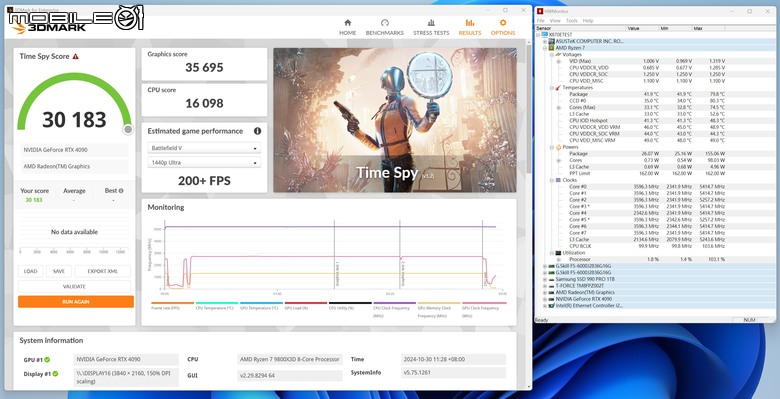Viewport: 780px width, 399px height.
Task: Open Stress Tests bar-chart icon
Action: pos(431,22)
